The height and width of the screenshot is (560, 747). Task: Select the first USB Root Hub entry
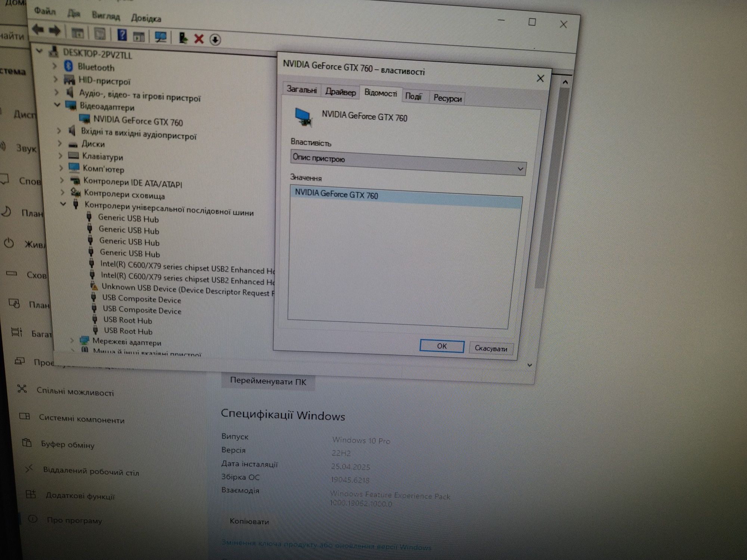(128, 320)
